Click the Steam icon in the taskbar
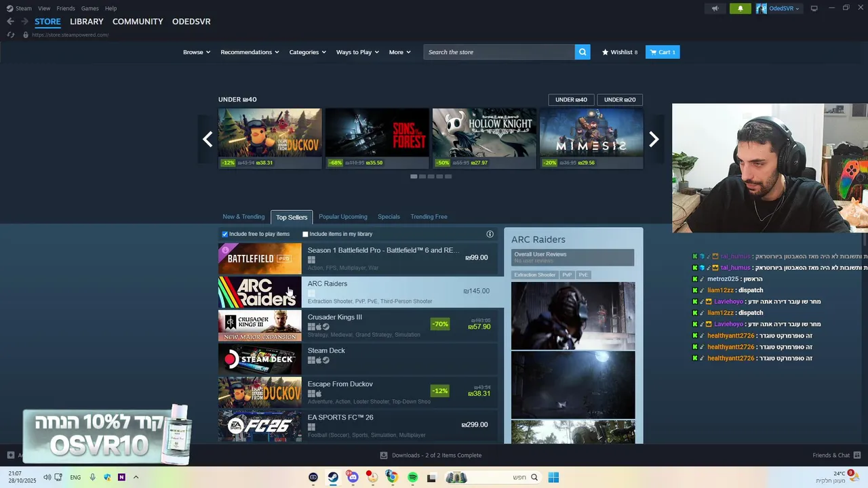The width and height of the screenshot is (868, 488). tap(333, 477)
